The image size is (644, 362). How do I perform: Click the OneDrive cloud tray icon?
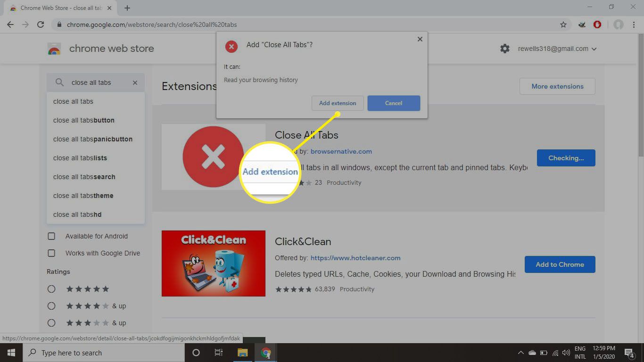pyautogui.click(x=532, y=353)
